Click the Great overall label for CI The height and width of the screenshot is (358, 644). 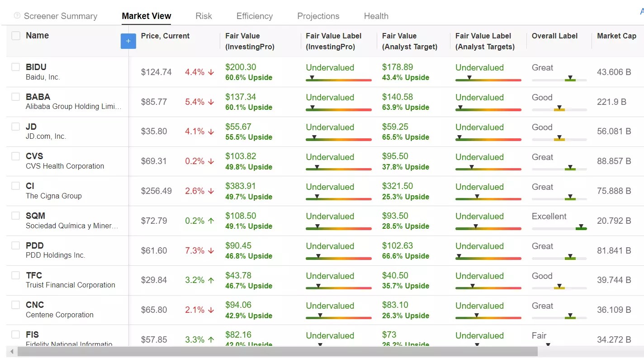[x=542, y=187]
